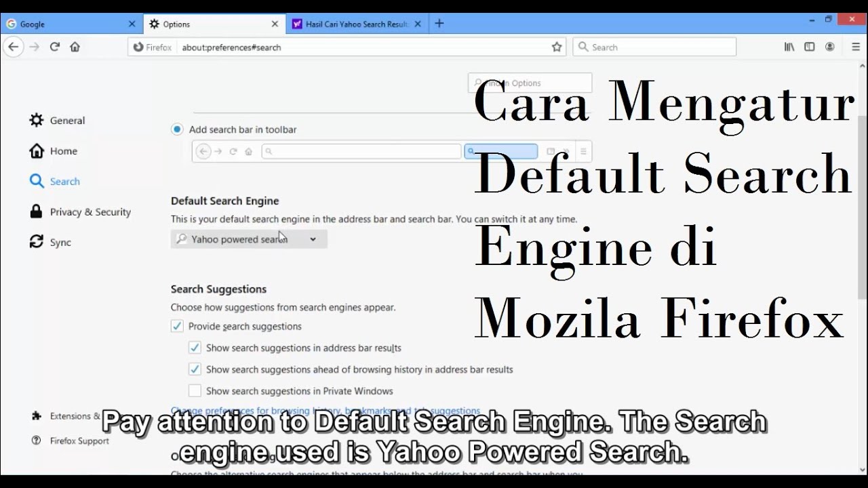Open the Library icon in toolbar
868x488 pixels.
point(789,47)
